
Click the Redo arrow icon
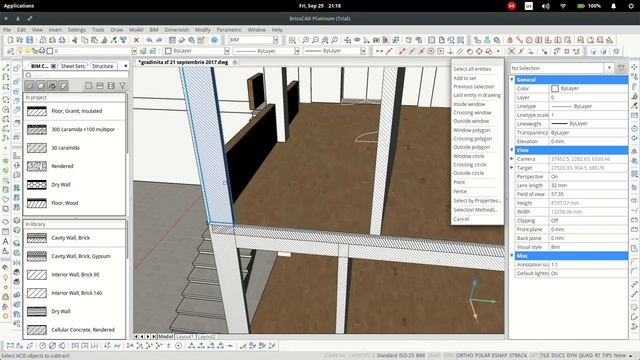pyautogui.click(x=159, y=40)
